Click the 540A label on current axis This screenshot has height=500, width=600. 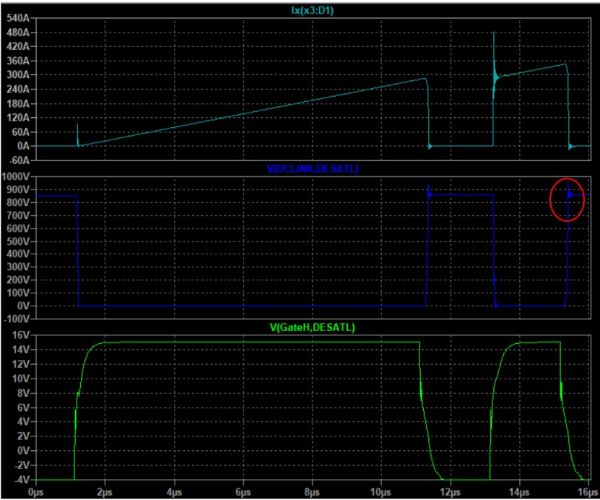point(20,18)
